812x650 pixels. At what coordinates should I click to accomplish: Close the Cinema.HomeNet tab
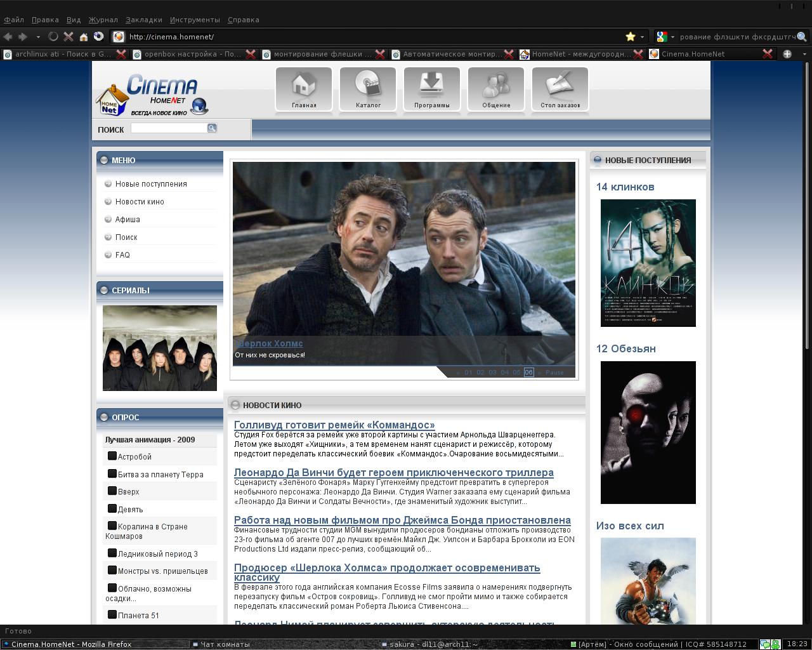pos(768,54)
